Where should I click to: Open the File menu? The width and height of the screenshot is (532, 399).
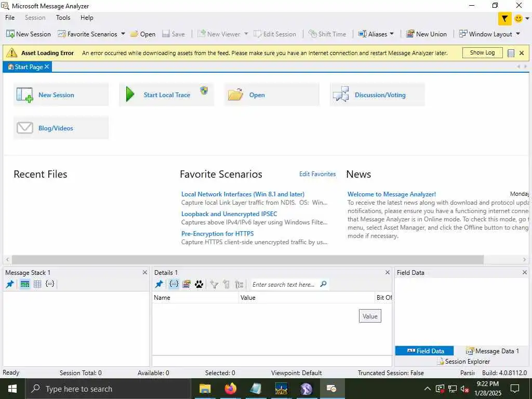[10, 18]
